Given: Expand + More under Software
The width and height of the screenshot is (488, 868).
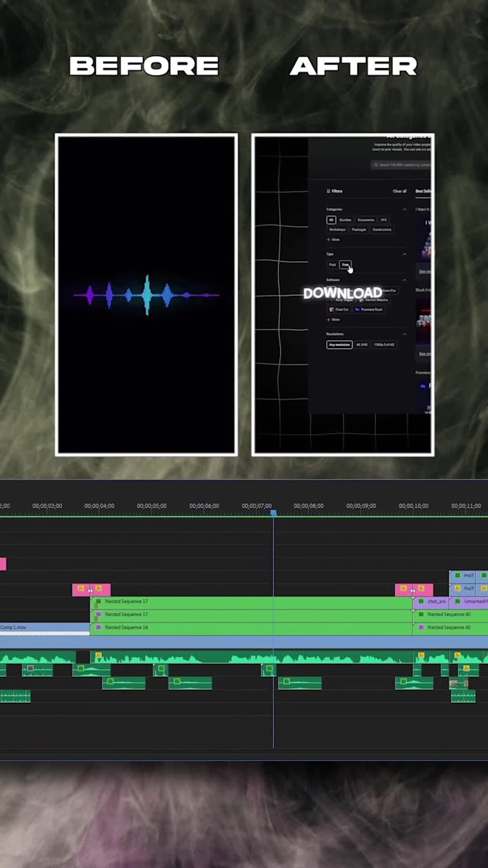Looking at the screenshot, I should [333, 319].
